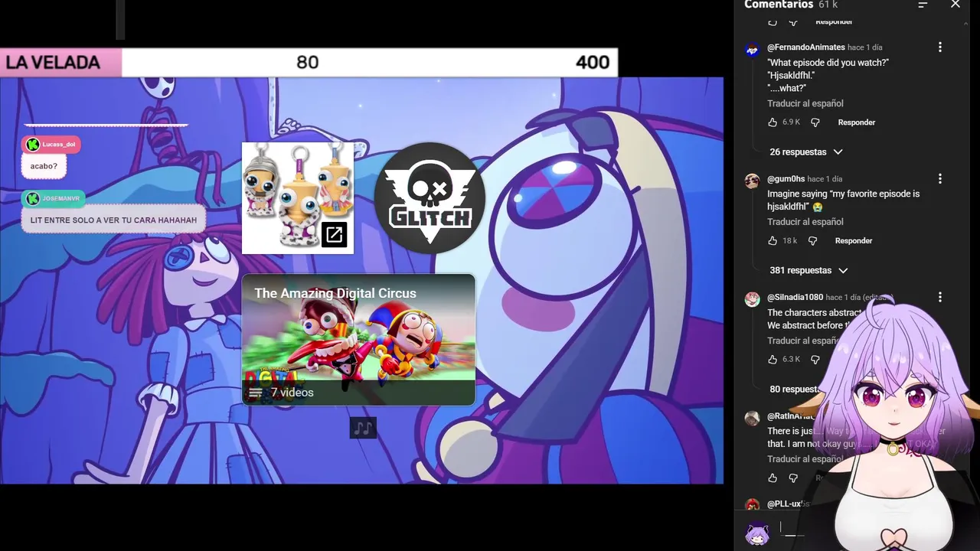
Task: Open gum0hs avatar
Action: 753,181
